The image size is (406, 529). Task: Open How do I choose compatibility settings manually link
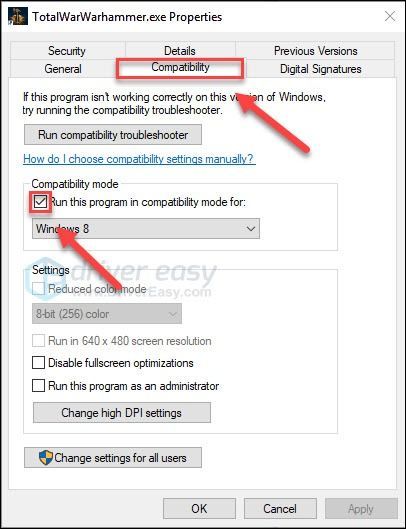(139, 159)
